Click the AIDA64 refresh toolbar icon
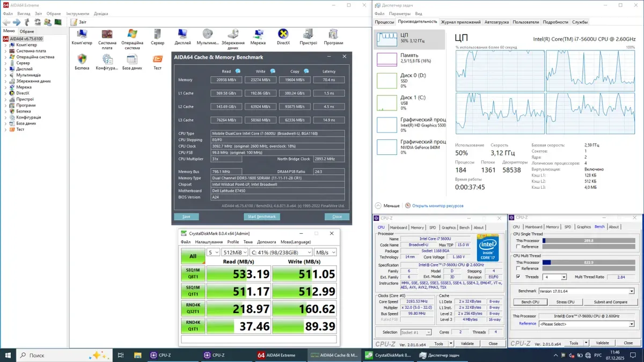The width and height of the screenshot is (644, 362). 38,22
